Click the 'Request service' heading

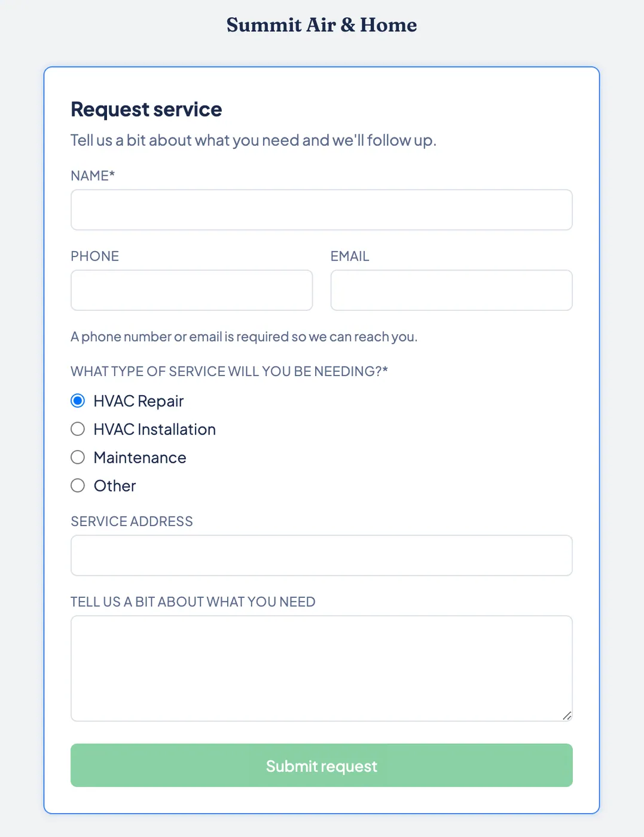146,109
